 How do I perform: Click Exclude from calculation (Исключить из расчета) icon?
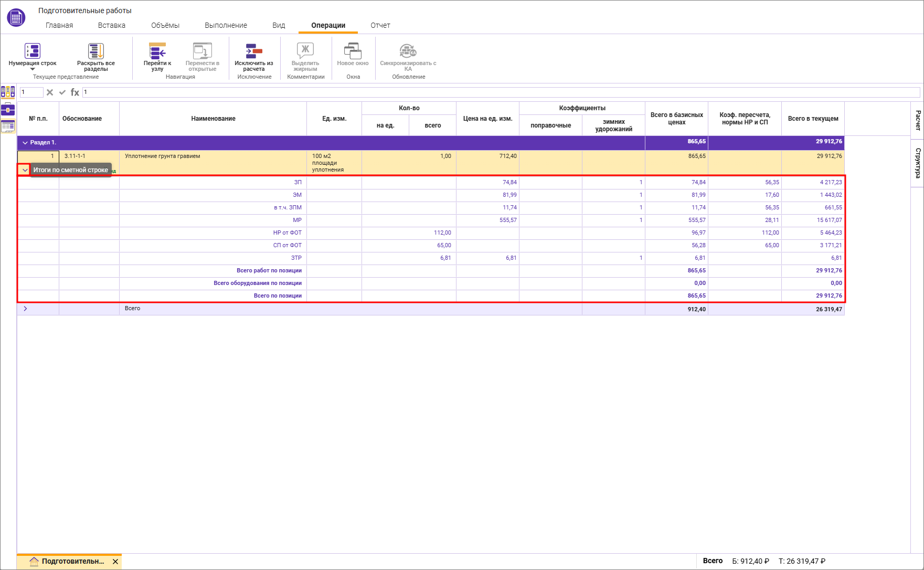pos(254,51)
